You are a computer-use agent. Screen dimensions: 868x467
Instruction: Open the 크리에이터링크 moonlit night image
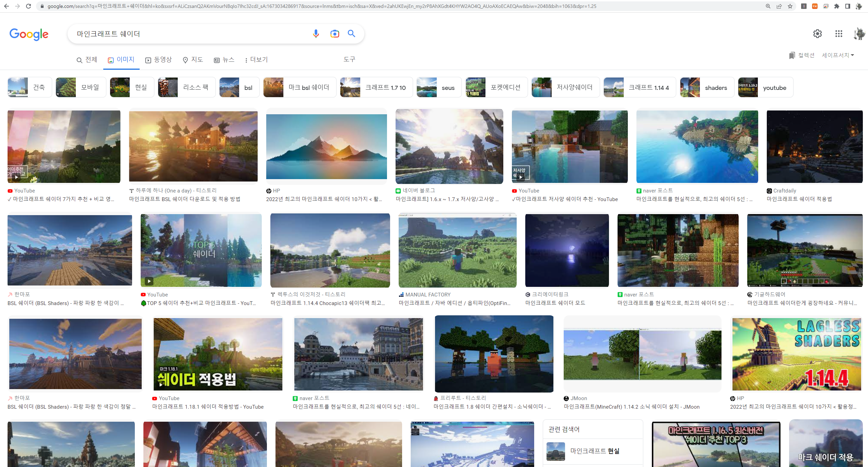567,250
